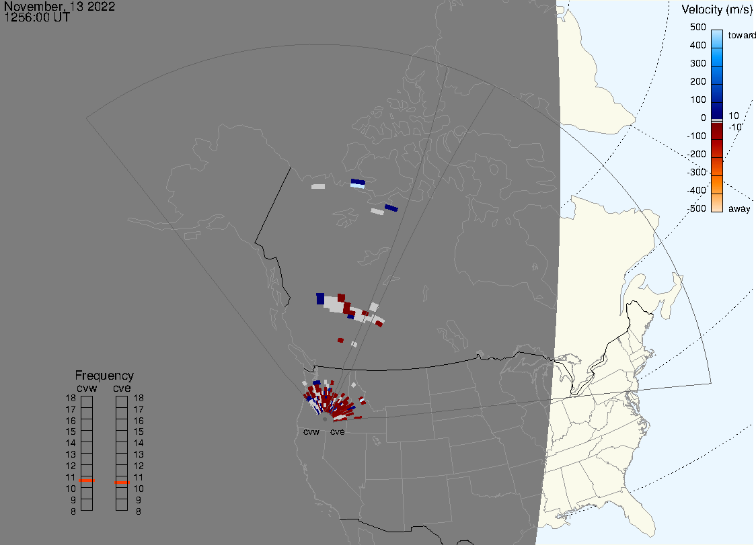The height and width of the screenshot is (545, 756).
Task: Click the 'away' label beside color bar
Action: coord(739,208)
